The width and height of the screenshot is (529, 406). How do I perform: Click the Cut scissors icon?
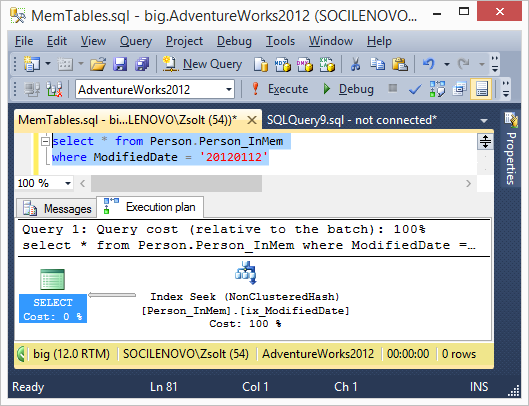(x=355, y=64)
